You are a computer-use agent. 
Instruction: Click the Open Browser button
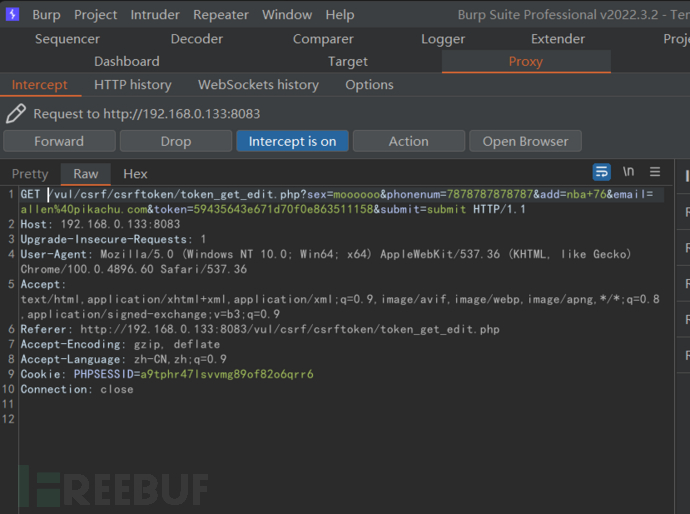(x=525, y=141)
